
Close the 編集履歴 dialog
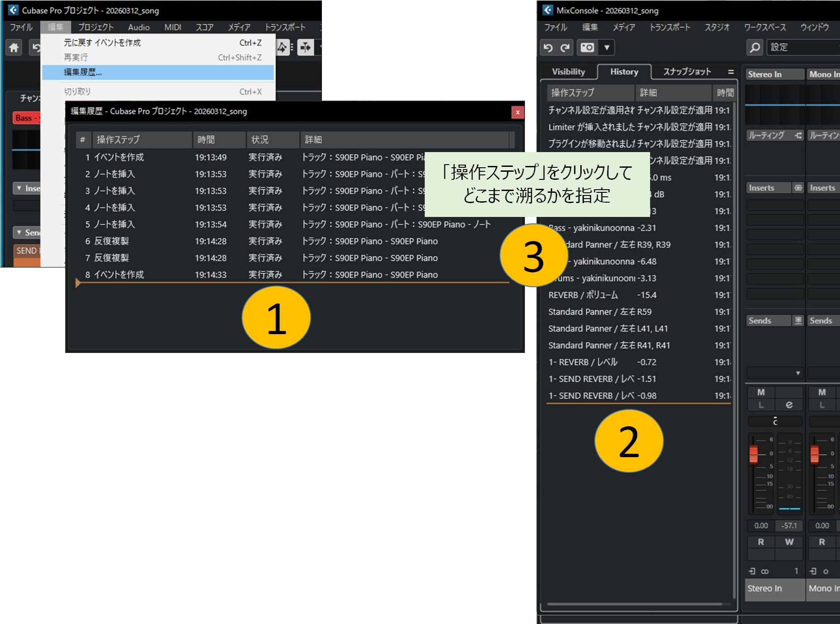click(517, 112)
